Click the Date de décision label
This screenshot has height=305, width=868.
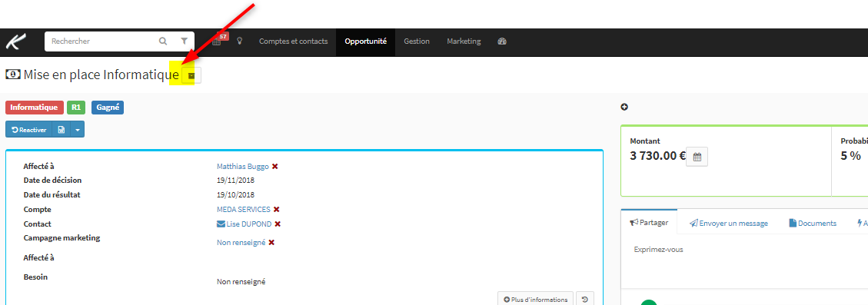coord(52,180)
